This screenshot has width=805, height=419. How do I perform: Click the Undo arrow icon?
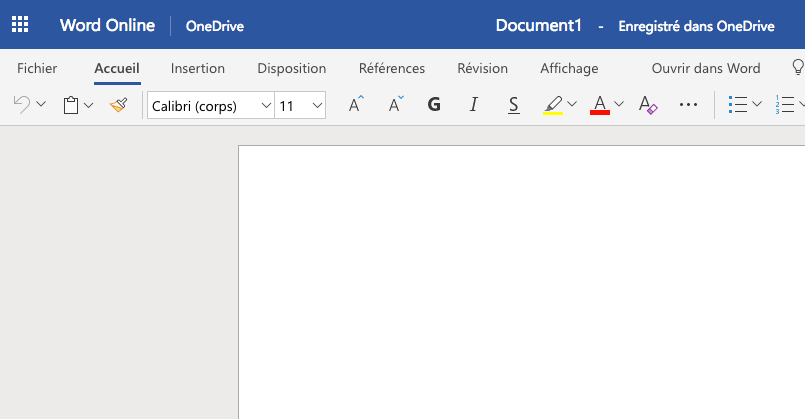[x=22, y=105]
